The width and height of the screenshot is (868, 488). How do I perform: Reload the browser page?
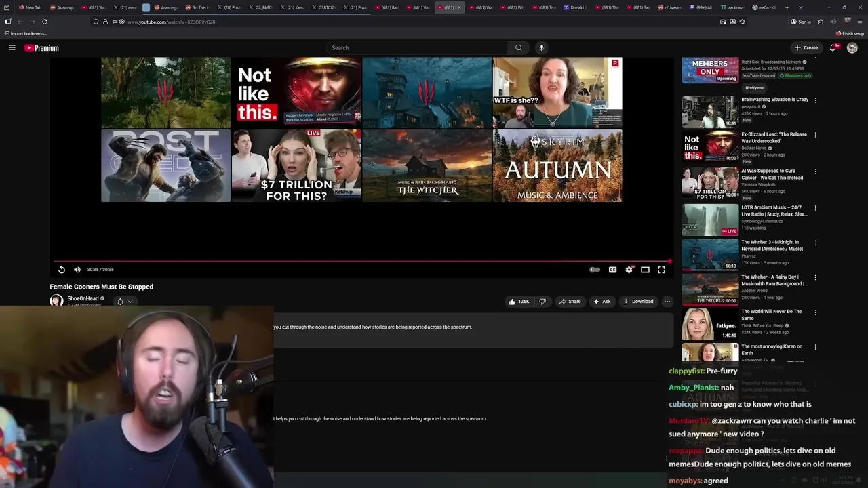[45, 22]
